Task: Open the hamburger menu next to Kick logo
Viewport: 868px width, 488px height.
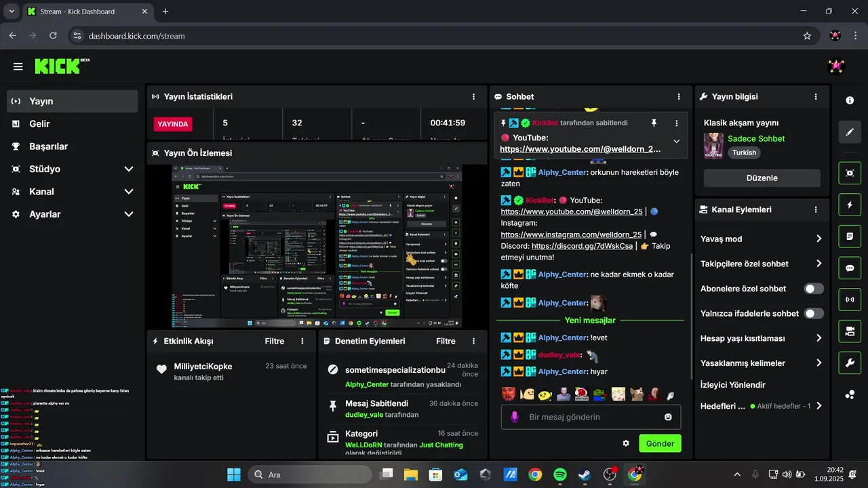Action: pyautogui.click(x=18, y=66)
